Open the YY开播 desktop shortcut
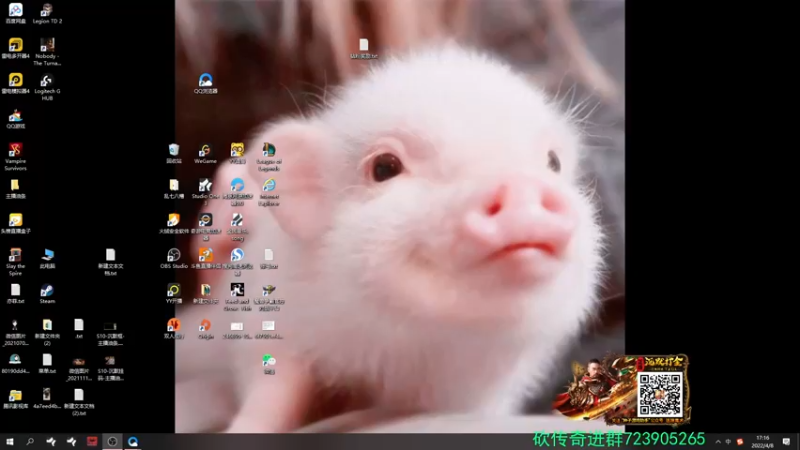The width and height of the screenshot is (800, 450). pyautogui.click(x=173, y=294)
